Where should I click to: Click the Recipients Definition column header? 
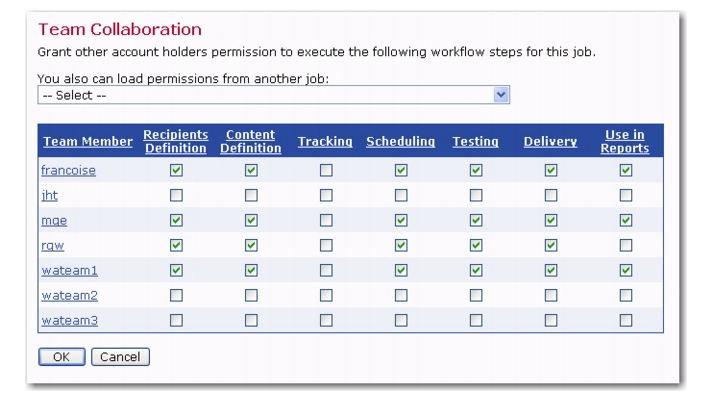[x=176, y=141]
